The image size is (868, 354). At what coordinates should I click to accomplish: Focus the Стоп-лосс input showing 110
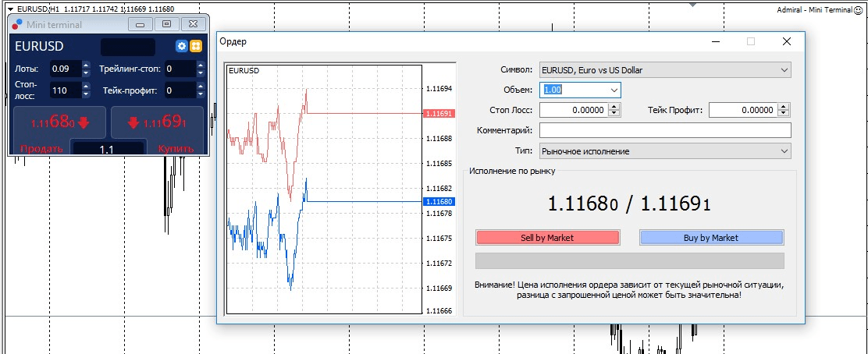[x=66, y=90]
